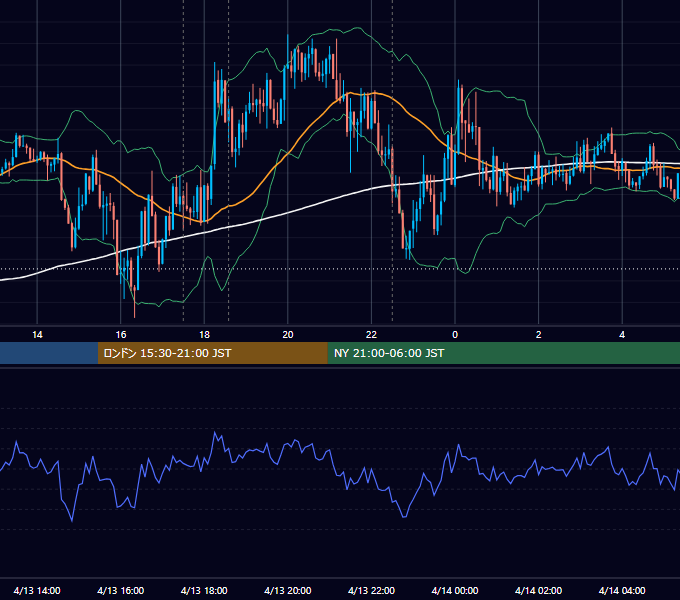Click the NY 21:00-06:00 JST session bar

[x=503, y=353]
